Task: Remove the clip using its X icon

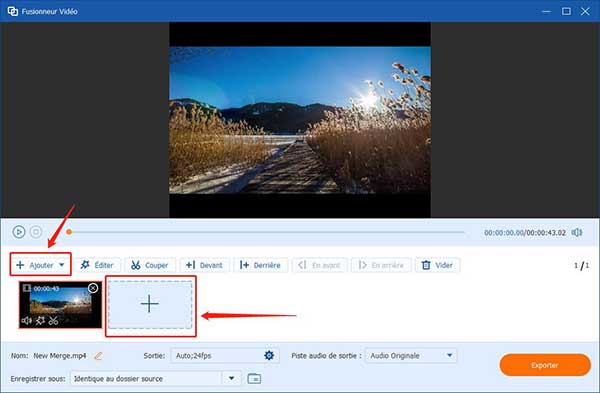Action: click(x=93, y=288)
